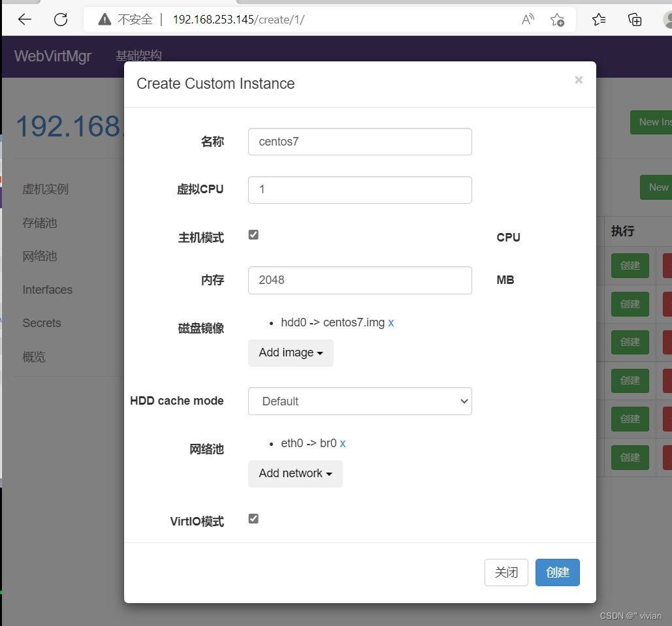Image resolution: width=672 pixels, height=626 pixels.
Task: Open 概览 in the sidebar
Action: tap(34, 356)
